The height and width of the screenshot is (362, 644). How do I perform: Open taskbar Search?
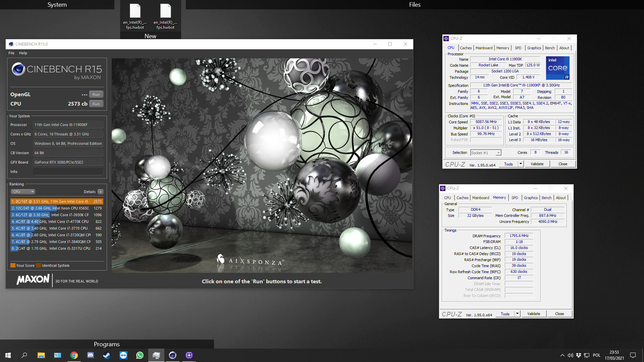click(24, 355)
